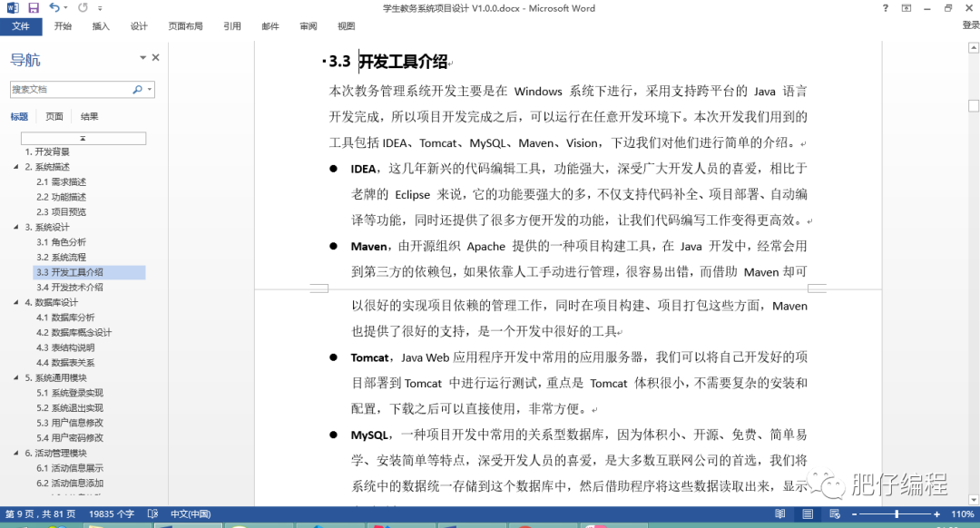Go to heading 4.3 表结构说明

pyautogui.click(x=65, y=347)
